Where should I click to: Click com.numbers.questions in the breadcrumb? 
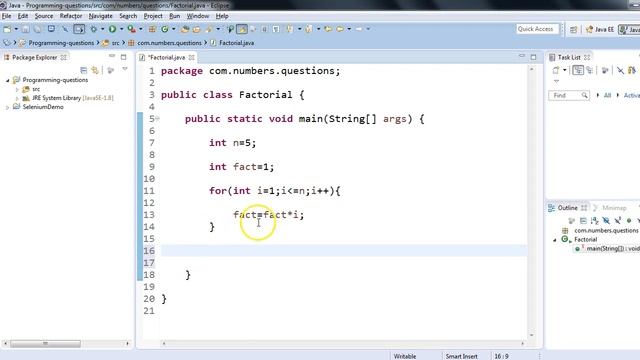point(169,43)
